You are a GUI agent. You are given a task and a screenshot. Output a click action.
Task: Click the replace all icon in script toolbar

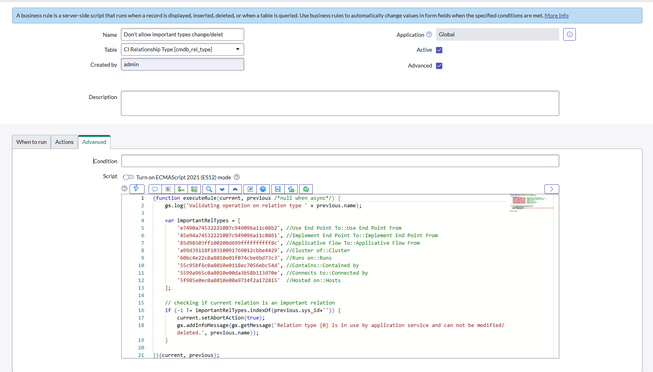click(194, 189)
